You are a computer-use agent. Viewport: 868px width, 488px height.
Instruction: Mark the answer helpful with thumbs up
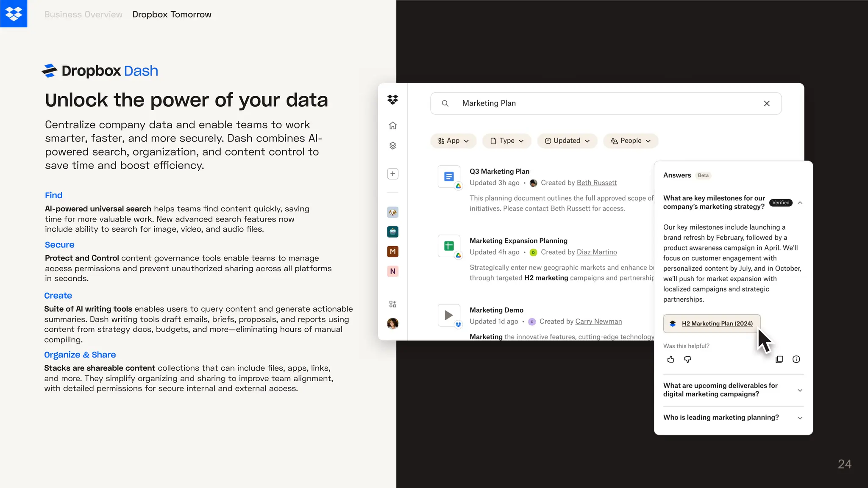[670, 359]
